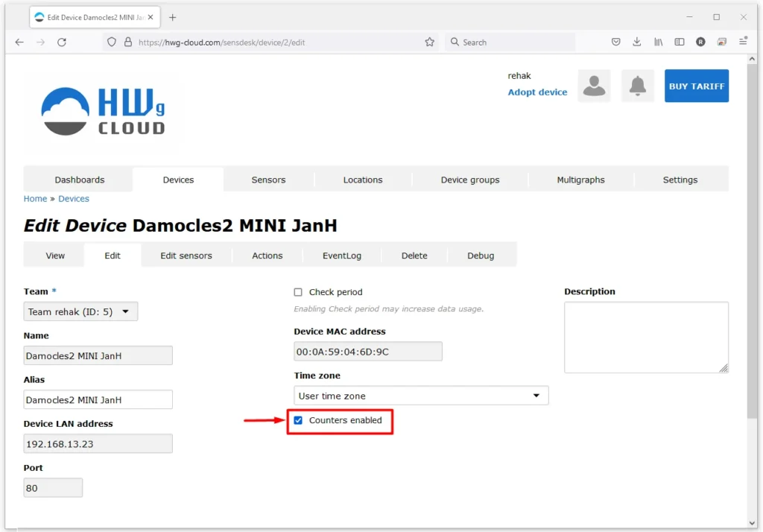
Task: Close the Edit Device browser tab
Action: [151, 17]
